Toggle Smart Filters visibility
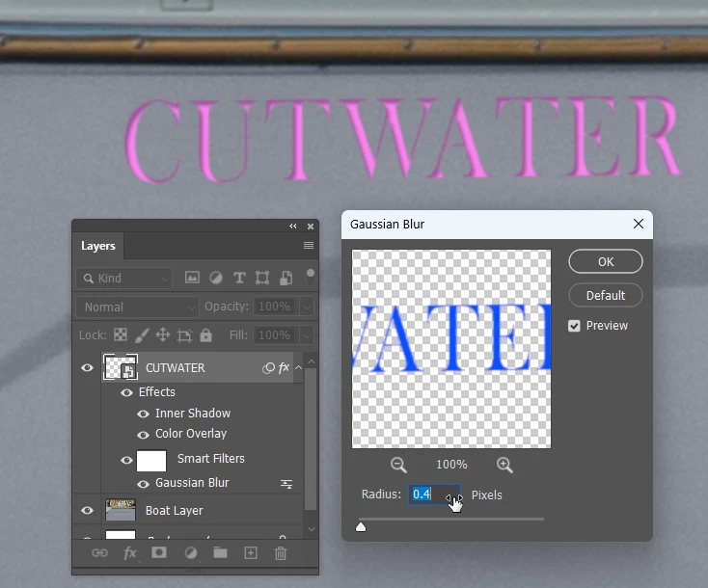This screenshot has width=708, height=588. pyautogui.click(x=127, y=461)
